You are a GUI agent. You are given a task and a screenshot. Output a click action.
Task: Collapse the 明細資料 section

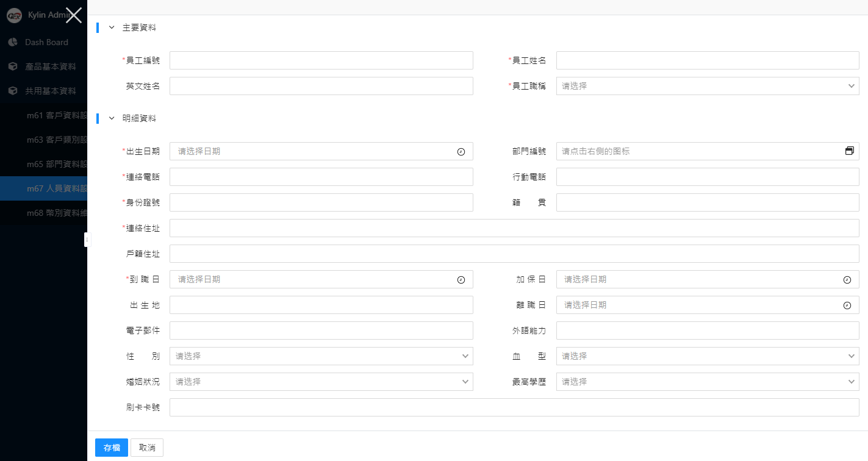click(x=112, y=118)
